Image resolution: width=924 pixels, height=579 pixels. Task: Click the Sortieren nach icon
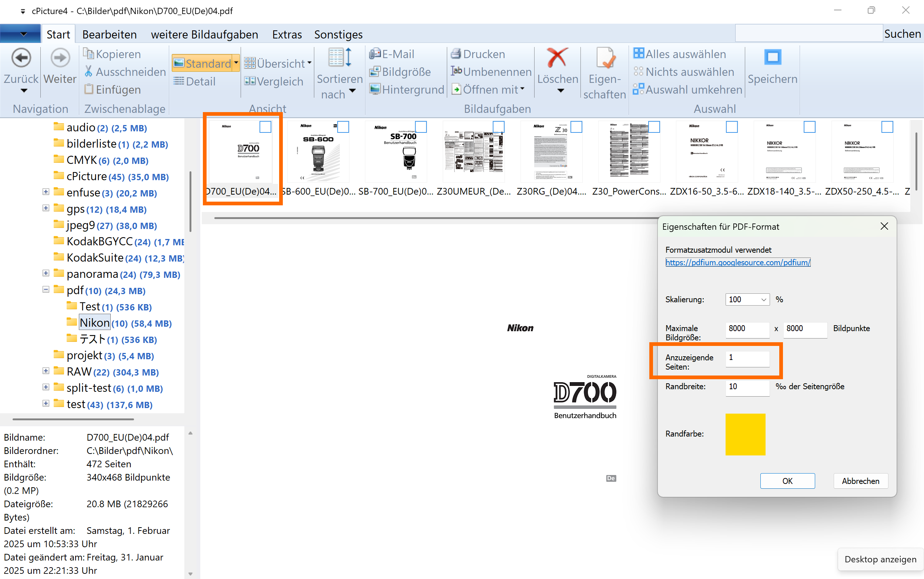pyautogui.click(x=339, y=57)
